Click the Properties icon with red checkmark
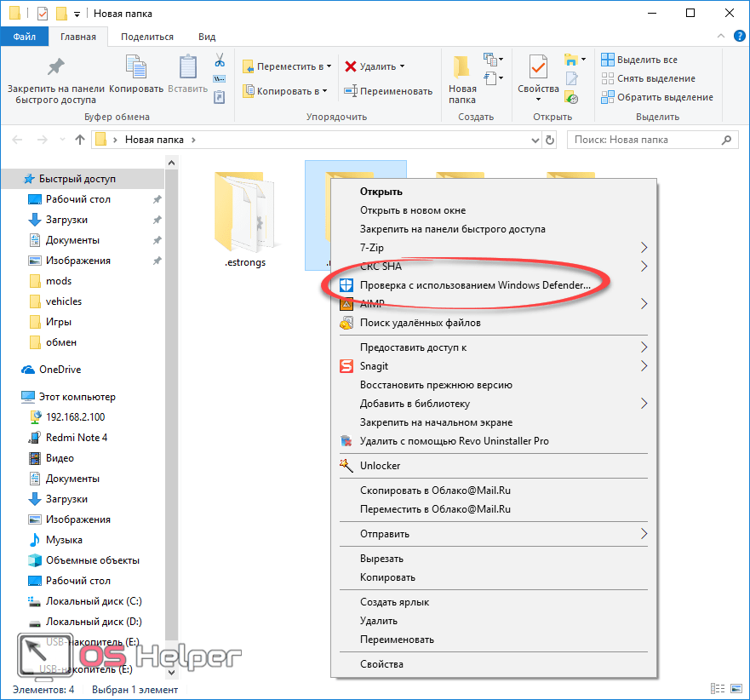750x700 pixels. click(538, 67)
